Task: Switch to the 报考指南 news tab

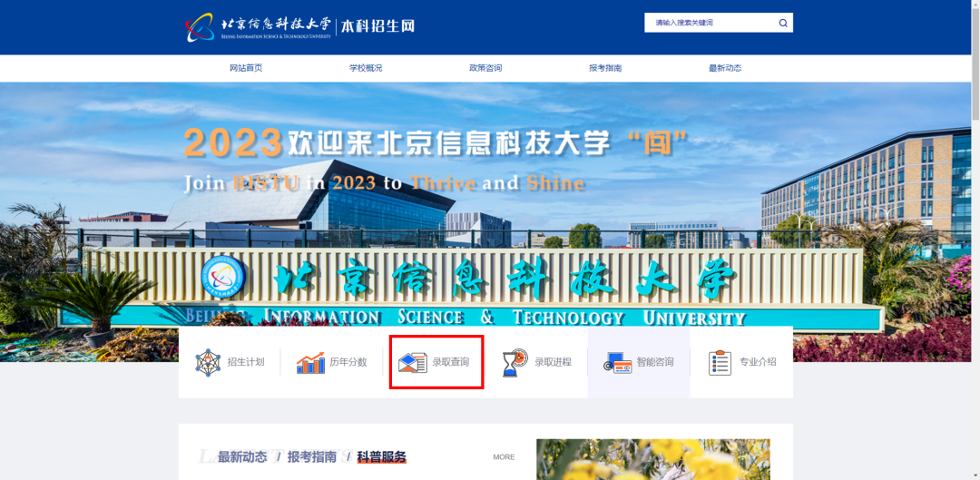Action: pos(312,457)
